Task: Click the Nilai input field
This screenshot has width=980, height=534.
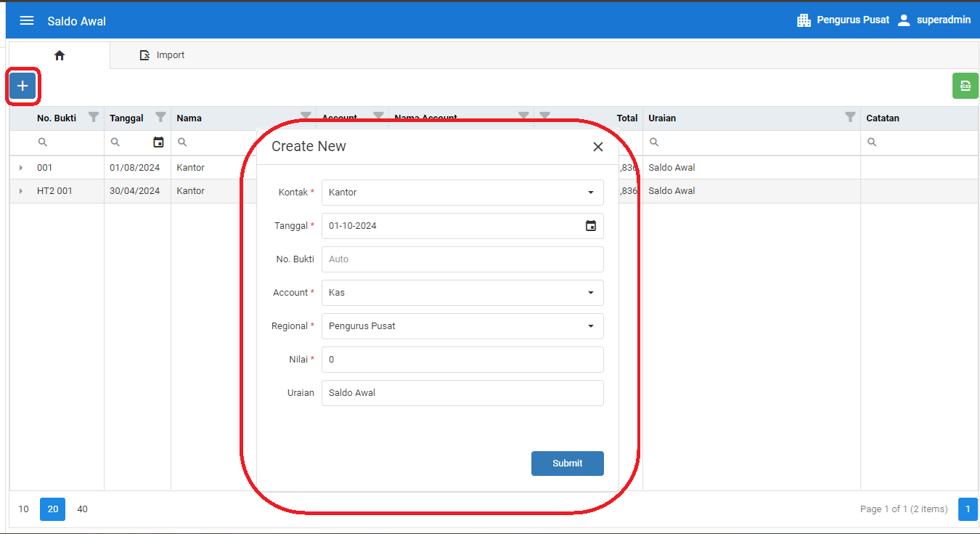Action: tap(462, 360)
